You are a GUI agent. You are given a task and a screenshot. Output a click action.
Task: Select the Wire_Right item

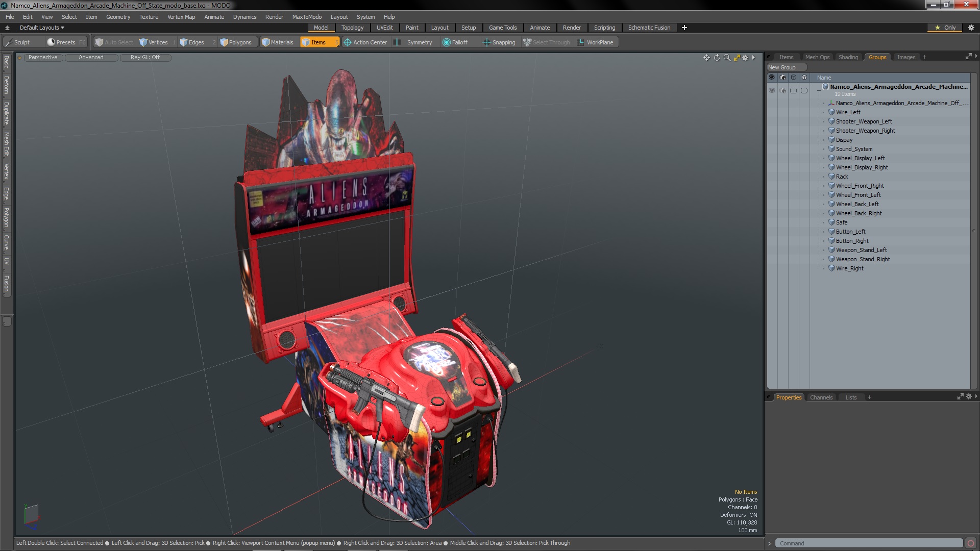[849, 268]
